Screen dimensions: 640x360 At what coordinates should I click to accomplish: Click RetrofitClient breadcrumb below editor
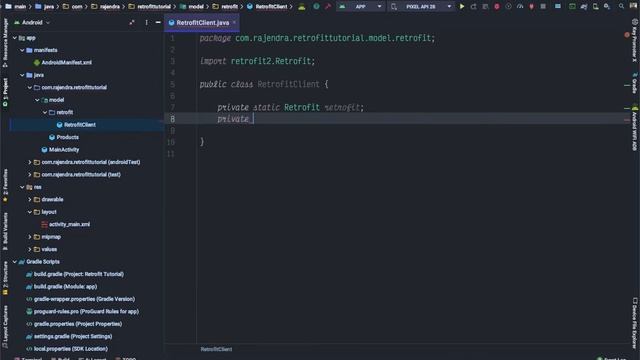pyautogui.click(x=216, y=349)
